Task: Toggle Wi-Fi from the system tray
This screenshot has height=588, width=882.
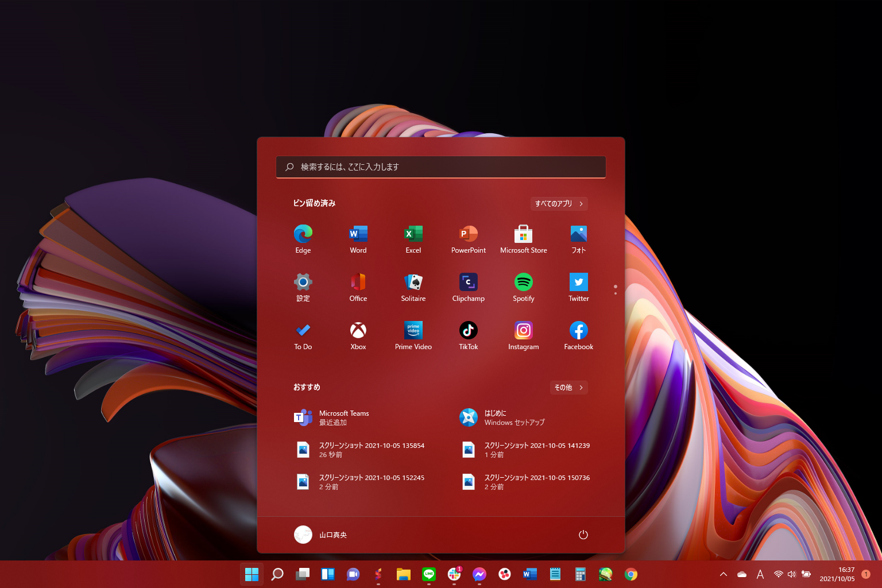Action: pyautogui.click(x=779, y=574)
